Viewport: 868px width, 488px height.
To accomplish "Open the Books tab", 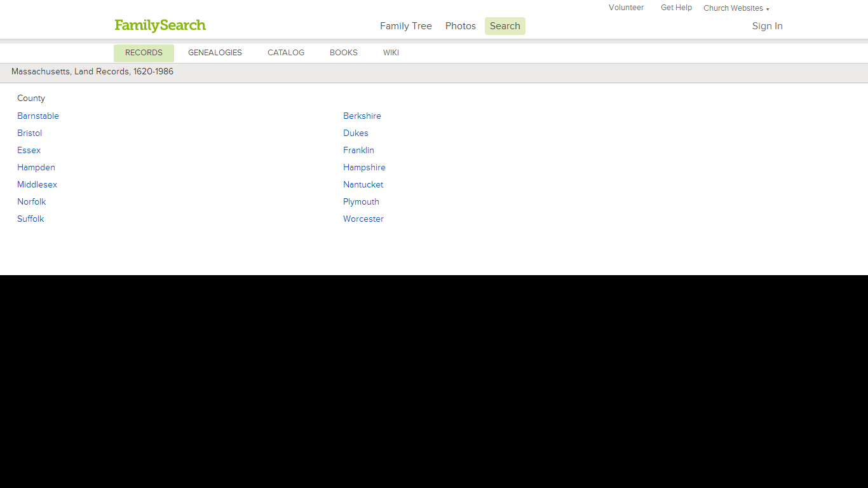I will point(344,53).
